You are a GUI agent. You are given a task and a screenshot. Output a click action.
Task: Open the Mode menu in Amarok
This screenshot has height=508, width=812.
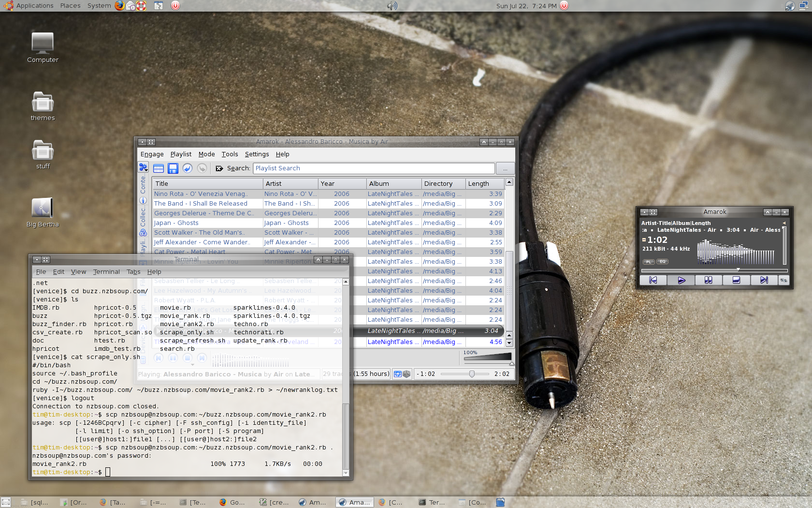(207, 154)
